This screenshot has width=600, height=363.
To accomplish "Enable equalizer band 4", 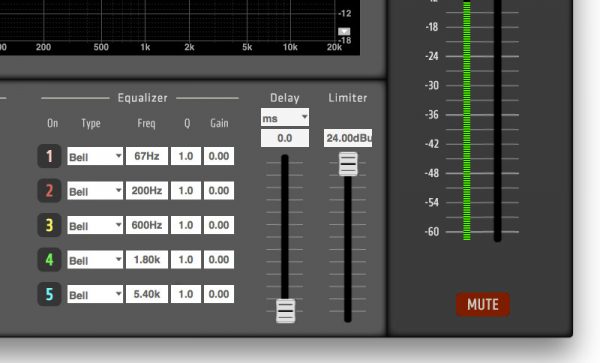I will (49, 260).
